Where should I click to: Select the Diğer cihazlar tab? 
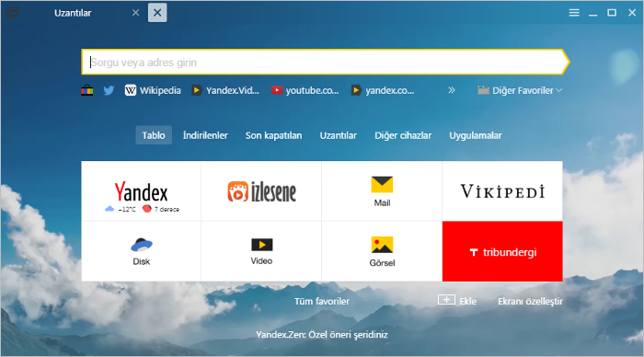(x=403, y=135)
